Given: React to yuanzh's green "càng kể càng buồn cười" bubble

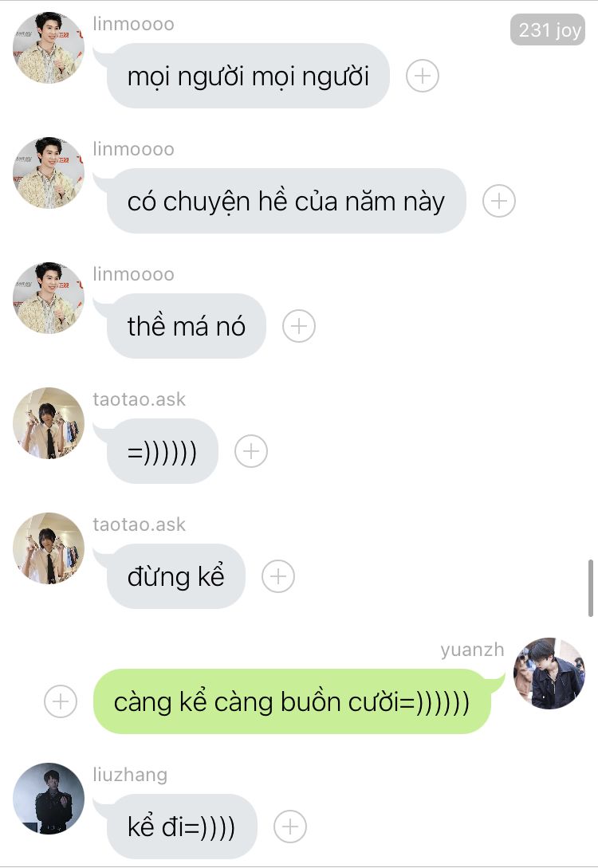Looking at the screenshot, I should [61, 701].
